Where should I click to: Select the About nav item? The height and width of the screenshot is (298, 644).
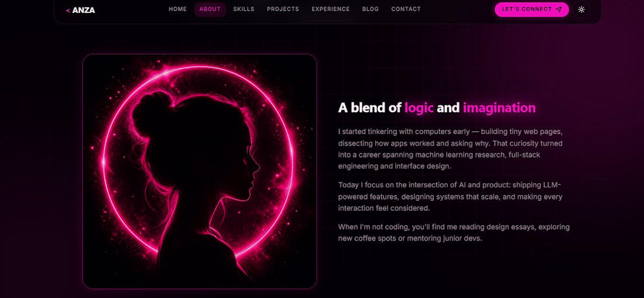pos(210,9)
